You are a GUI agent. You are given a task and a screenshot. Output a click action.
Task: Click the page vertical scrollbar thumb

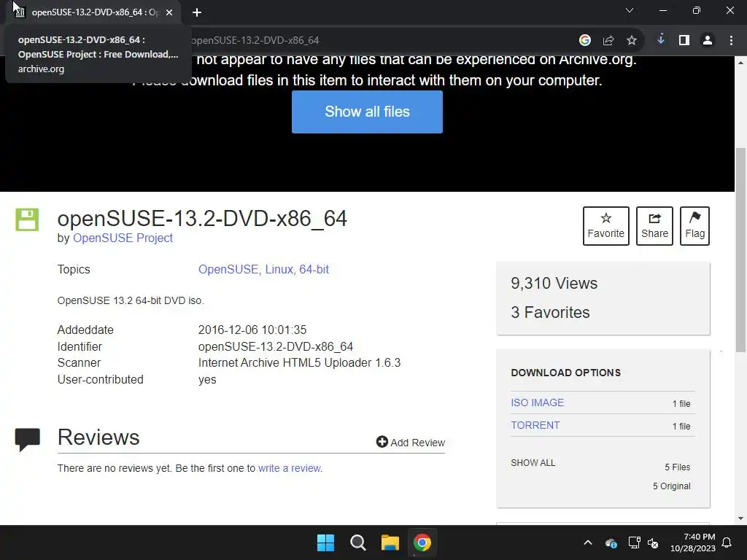741,250
